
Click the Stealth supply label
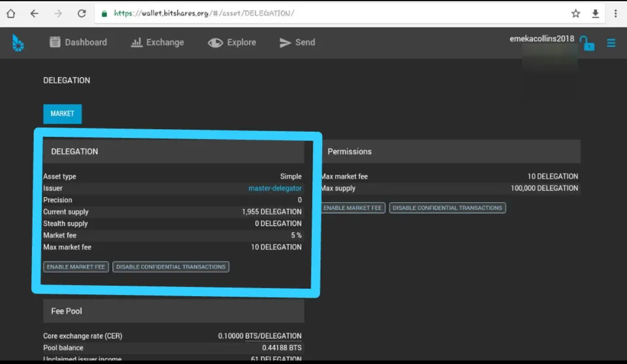(x=65, y=223)
